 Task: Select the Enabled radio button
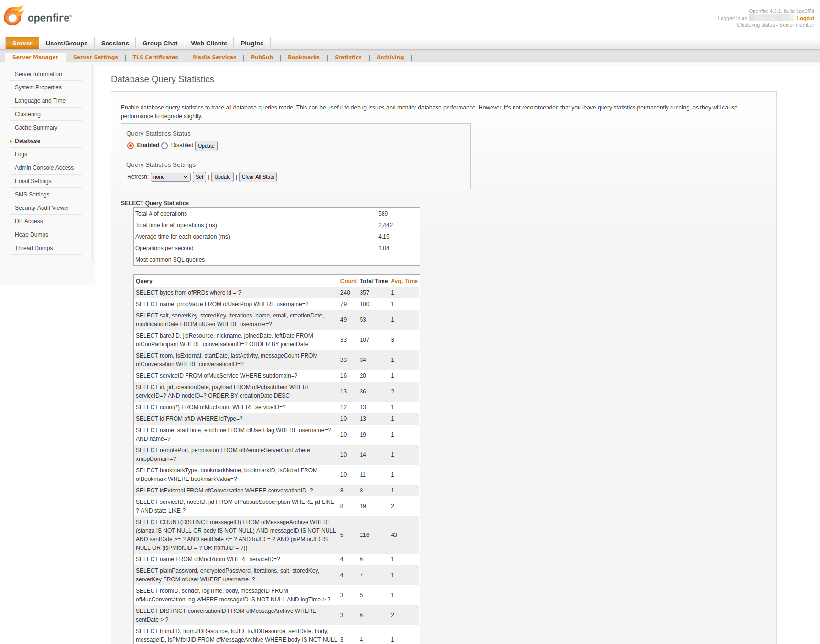(131, 146)
